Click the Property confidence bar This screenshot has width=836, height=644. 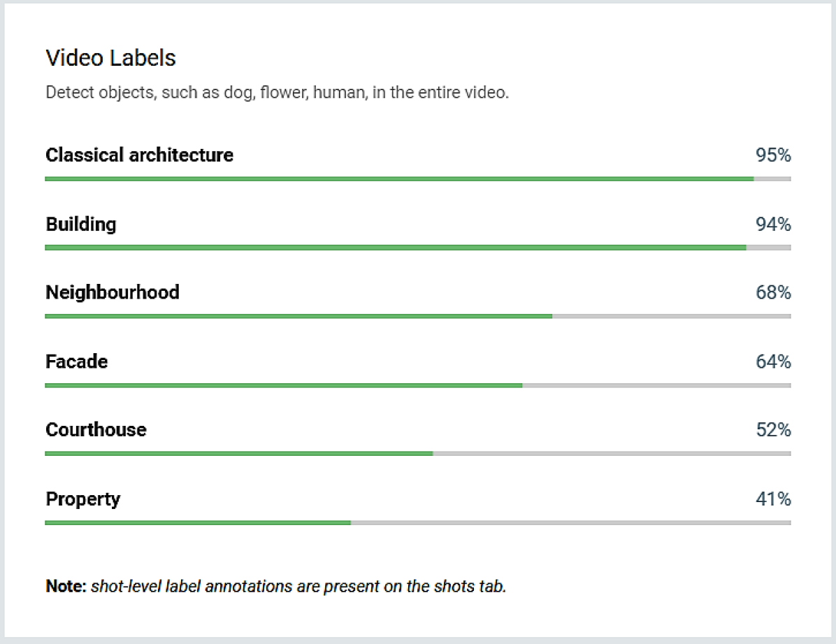(x=417, y=522)
